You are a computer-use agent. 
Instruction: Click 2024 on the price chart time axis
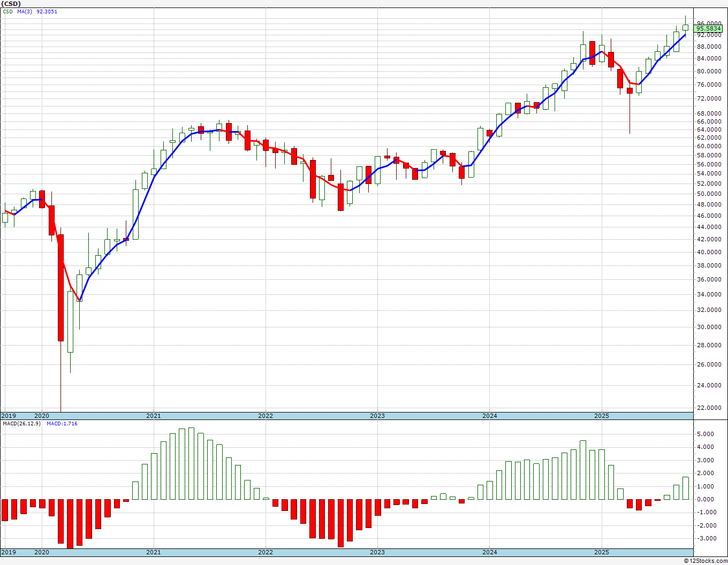pos(489,416)
